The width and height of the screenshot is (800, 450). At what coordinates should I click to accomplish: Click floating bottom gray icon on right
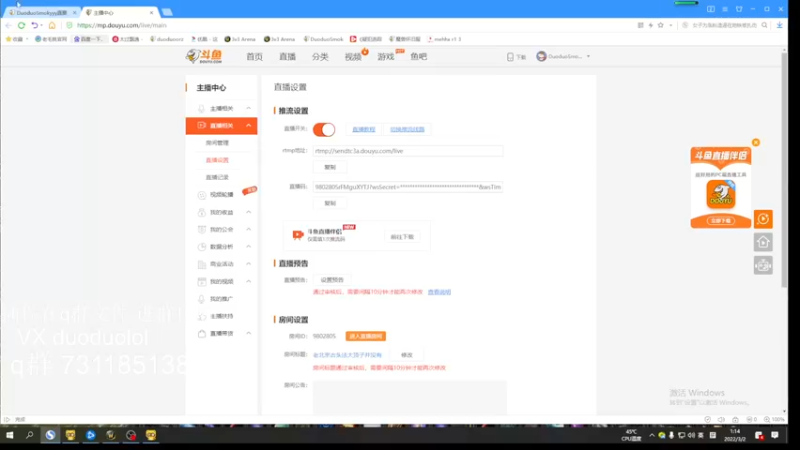click(x=763, y=265)
